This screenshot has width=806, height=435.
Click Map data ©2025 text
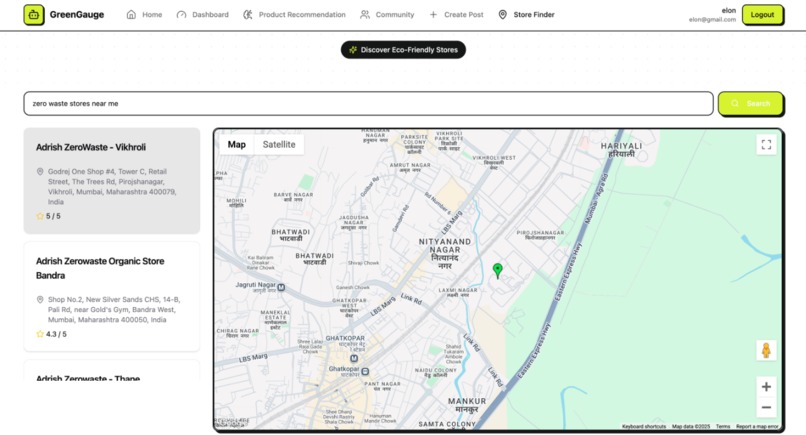(x=691, y=426)
